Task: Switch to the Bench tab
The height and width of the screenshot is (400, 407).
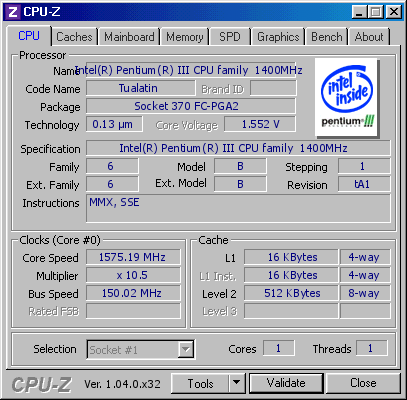Action: pyautogui.click(x=327, y=37)
